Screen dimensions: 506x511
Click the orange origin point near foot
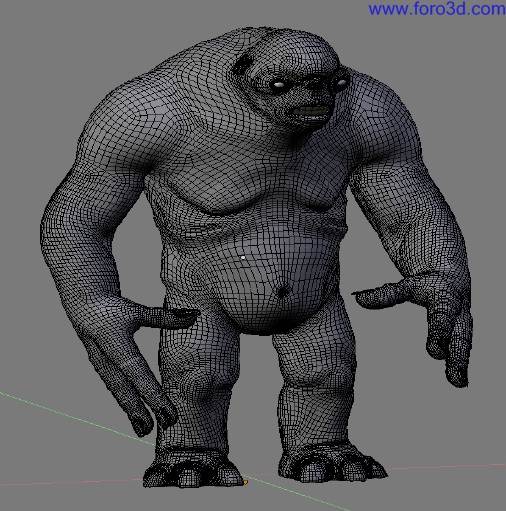click(x=246, y=482)
